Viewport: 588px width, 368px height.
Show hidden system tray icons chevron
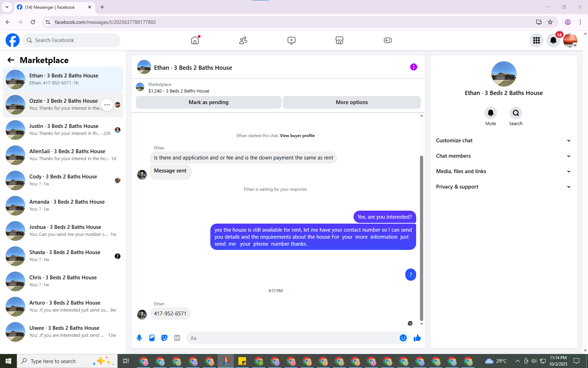click(517, 361)
